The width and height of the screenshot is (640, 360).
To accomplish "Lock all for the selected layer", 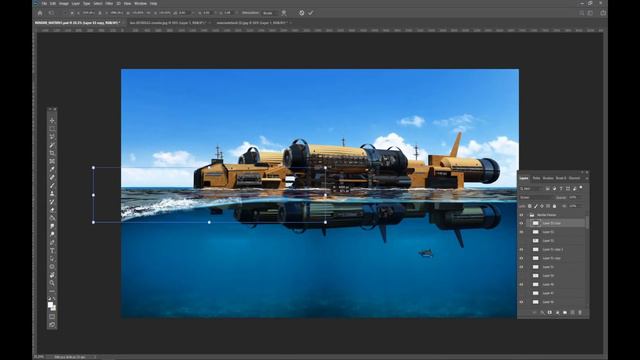I will click(554, 206).
